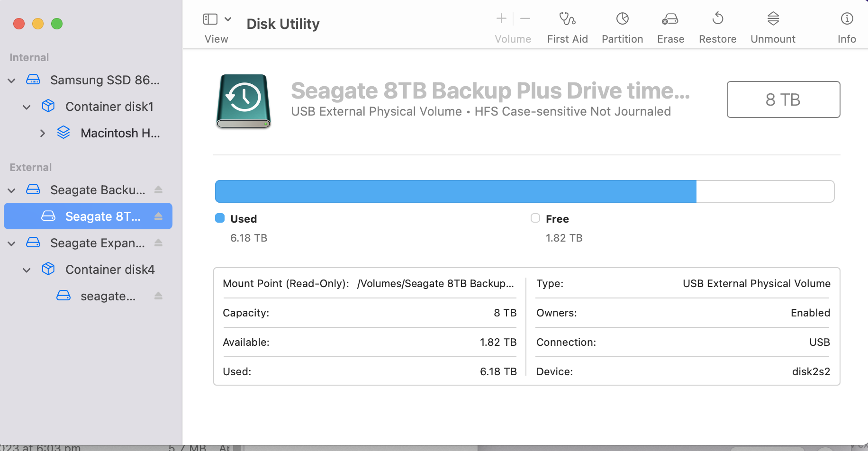Collapse the Samsung SSD disk tree

coord(12,81)
